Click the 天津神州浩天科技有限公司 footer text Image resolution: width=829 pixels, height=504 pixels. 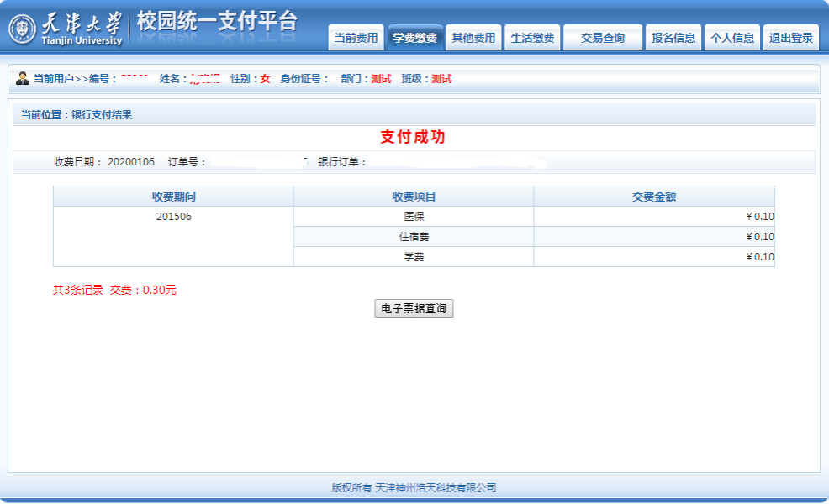pos(436,487)
